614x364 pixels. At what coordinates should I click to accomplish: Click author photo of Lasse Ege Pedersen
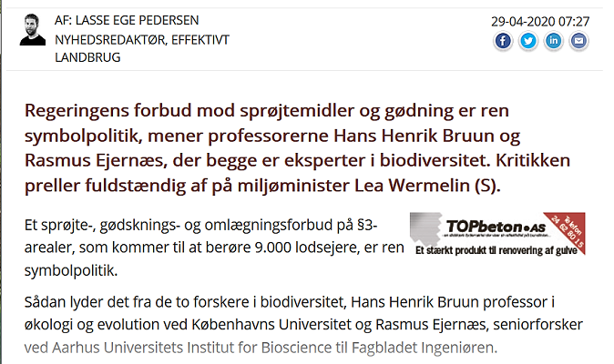tap(33, 30)
